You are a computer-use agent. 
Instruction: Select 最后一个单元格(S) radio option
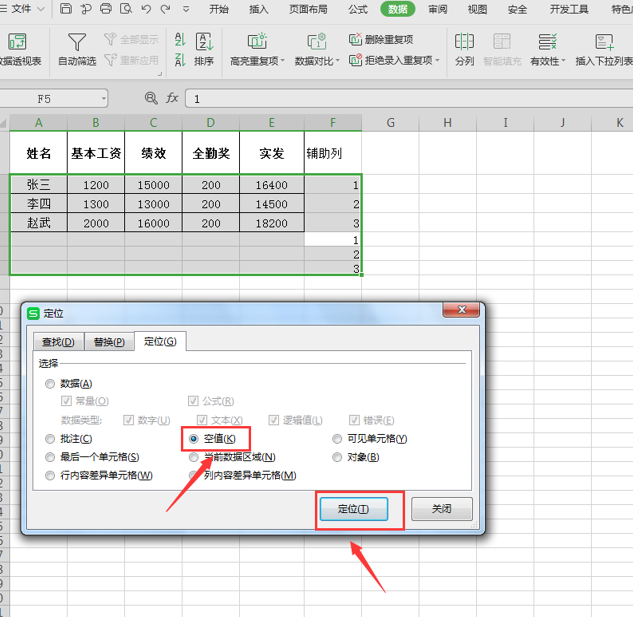[x=50, y=457]
